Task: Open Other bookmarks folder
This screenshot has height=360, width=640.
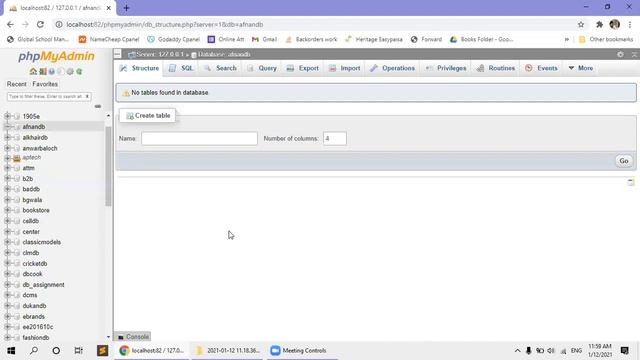Action: 606,40
